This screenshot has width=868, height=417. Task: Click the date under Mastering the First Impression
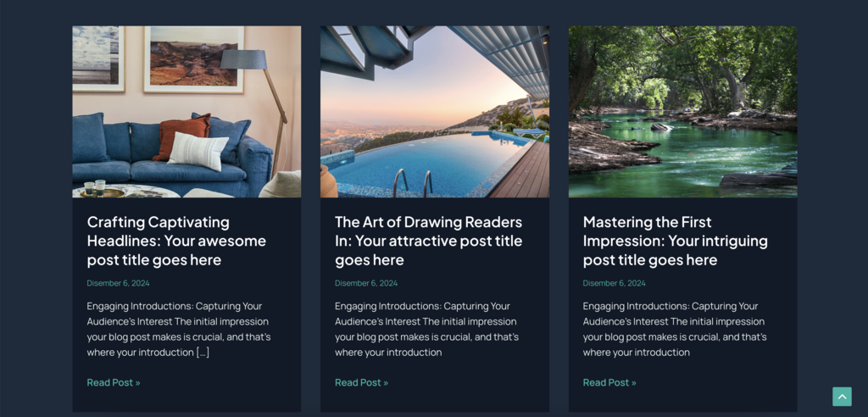614,283
